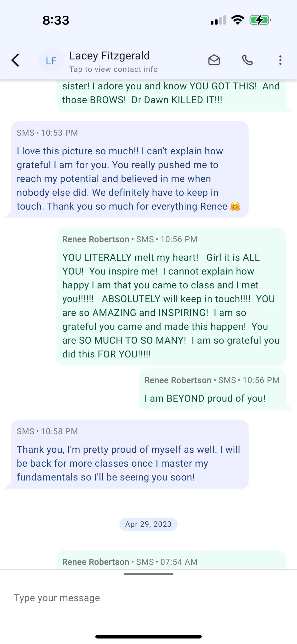
Task: Tap the Apr 29, 2023 date chip
Action: 148,524
